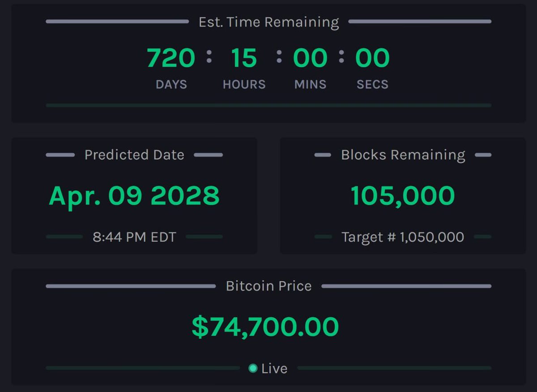Click the Apr. 09 2028 date
537x392 pixels.
(x=134, y=196)
